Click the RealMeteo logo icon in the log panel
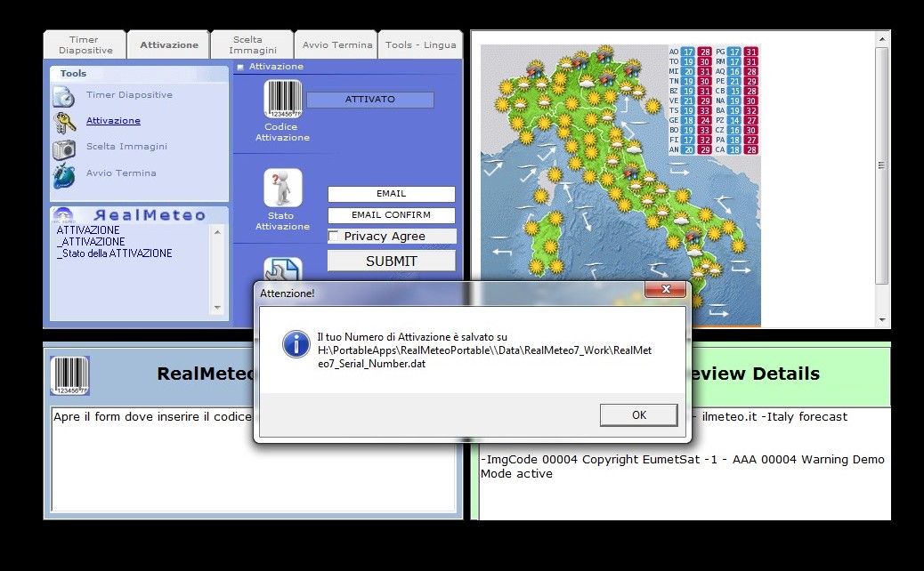The width and height of the screenshot is (924, 571). (63, 215)
